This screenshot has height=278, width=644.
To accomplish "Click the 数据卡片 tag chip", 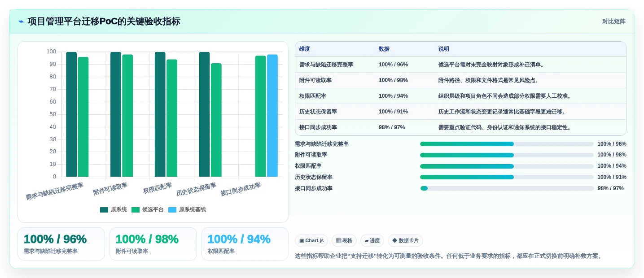I will click(x=405, y=241).
